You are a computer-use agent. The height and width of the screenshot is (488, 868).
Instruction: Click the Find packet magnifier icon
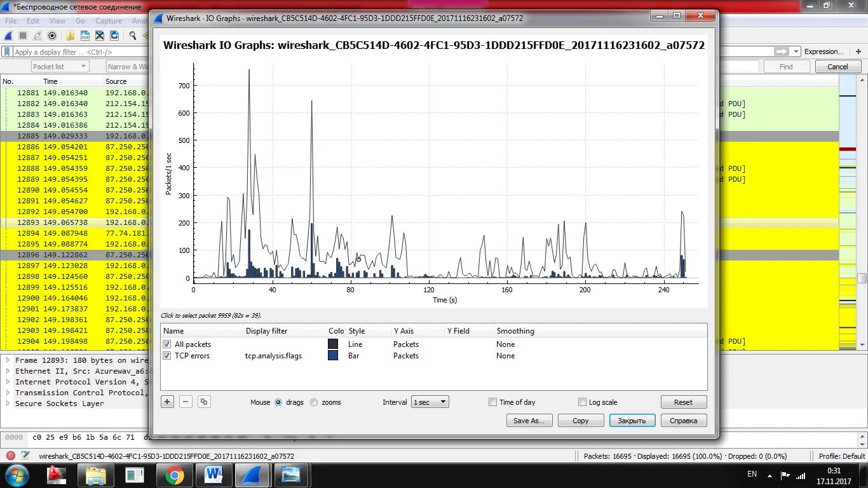pyautogui.click(x=132, y=36)
